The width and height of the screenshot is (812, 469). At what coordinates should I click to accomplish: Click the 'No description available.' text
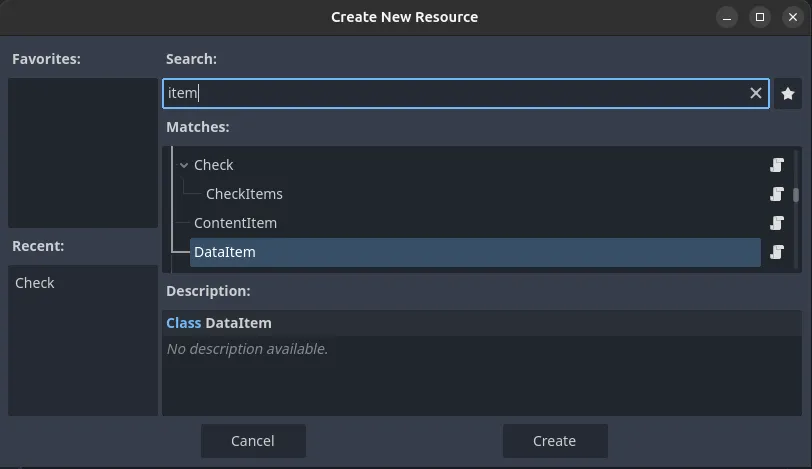click(247, 349)
